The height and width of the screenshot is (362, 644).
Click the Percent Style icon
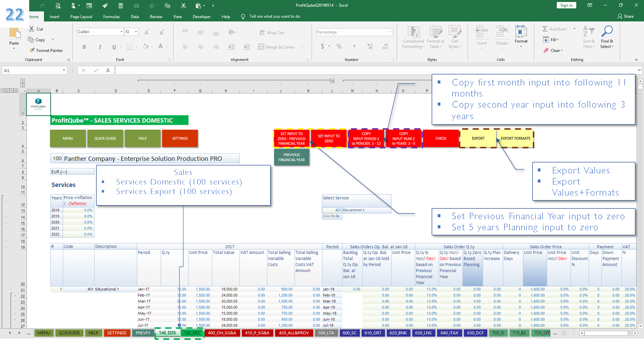[x=339, y=46]
